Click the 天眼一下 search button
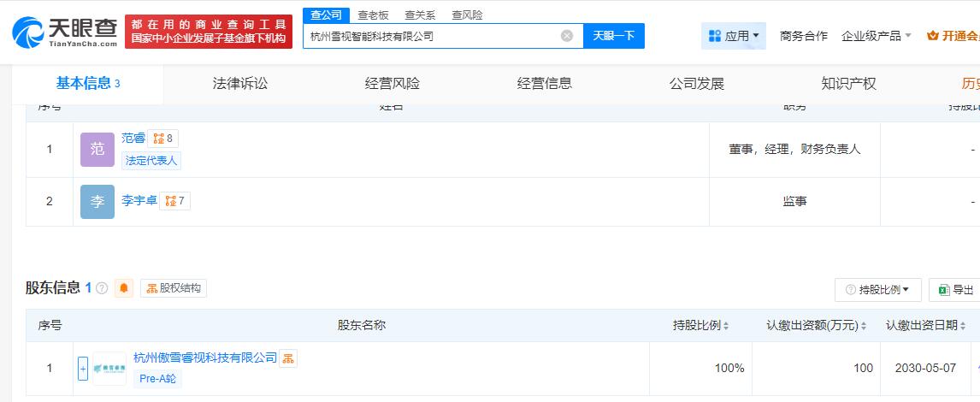Image resolution: width=980 pixels, height=402 pixels. tap(614, 36)
